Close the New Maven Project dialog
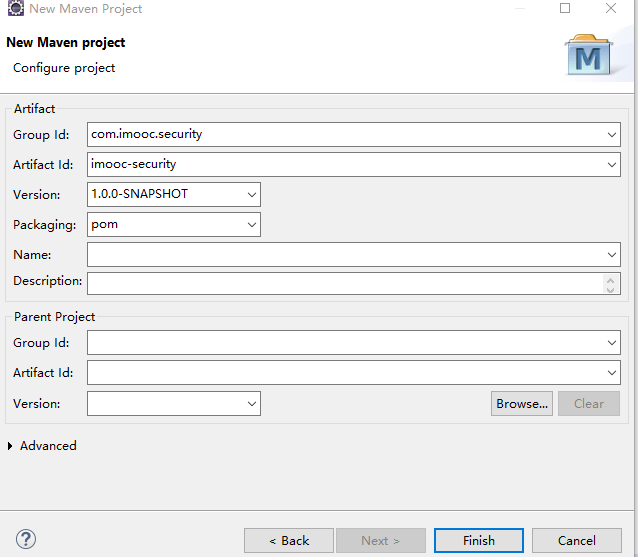638x557 pixels. tap(611, 8)
